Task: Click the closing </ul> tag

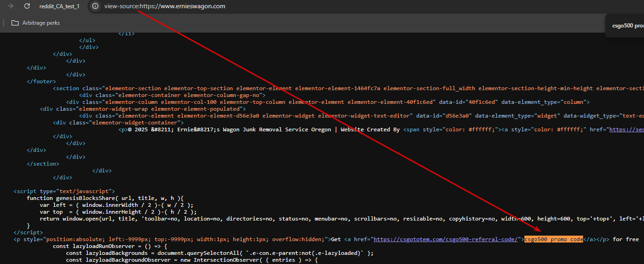Action: point(87,40)
